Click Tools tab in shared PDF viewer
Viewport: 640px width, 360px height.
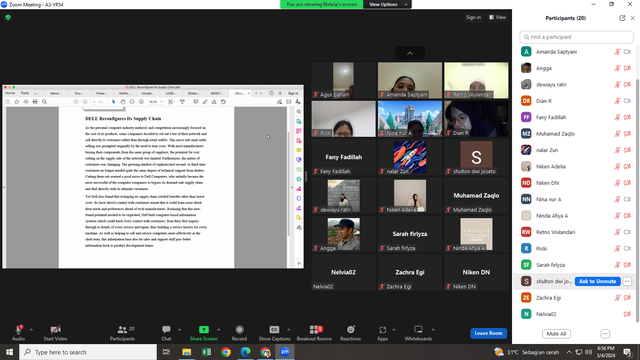click(25, 93)
